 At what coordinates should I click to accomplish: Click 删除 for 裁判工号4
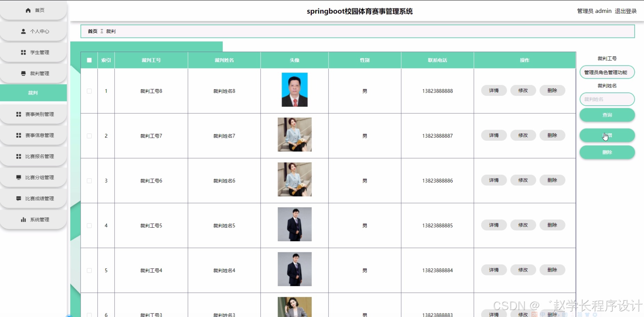pyautogui.click(x=552, y=270)
